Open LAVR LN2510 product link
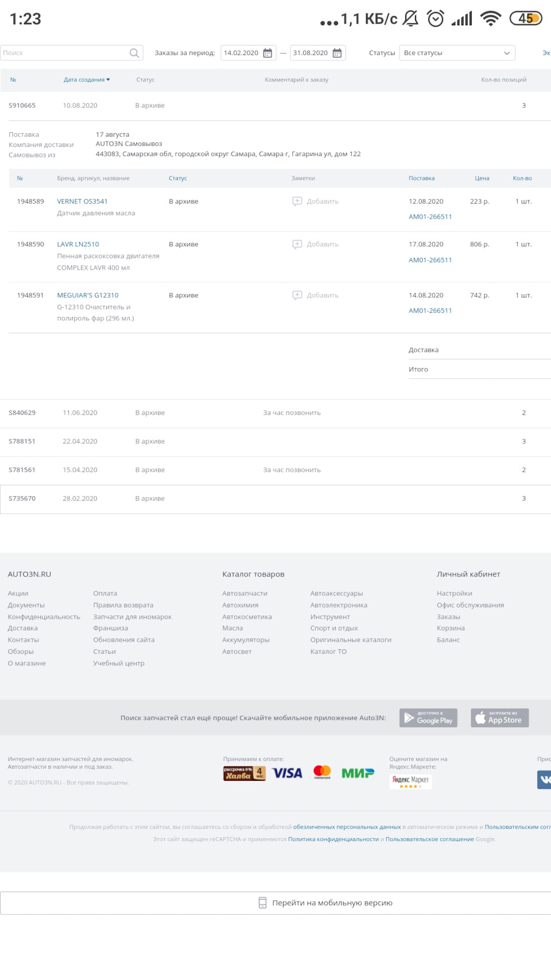The image size is (551, 980). pyautogui.click(x=78, y=244)
